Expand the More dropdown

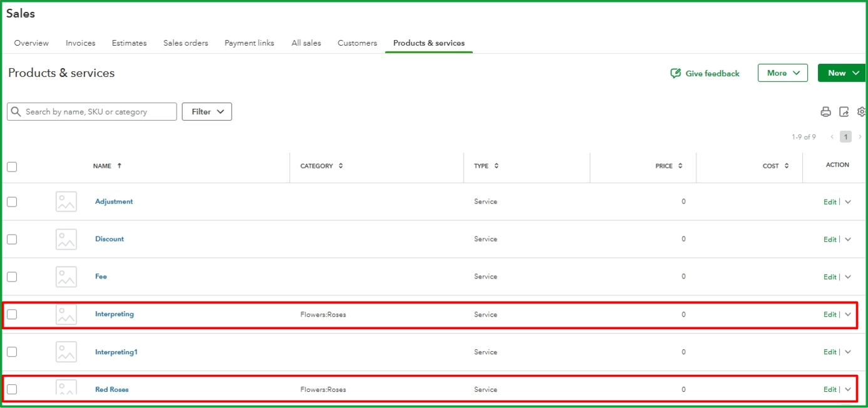[782, 73]
